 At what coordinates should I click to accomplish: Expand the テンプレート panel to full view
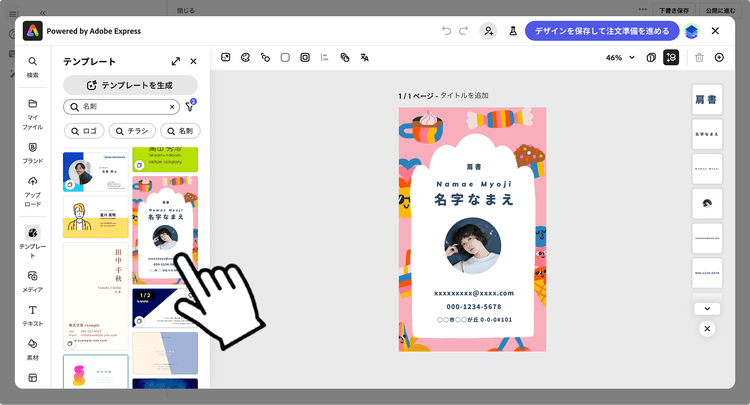(x=176, y=61)
